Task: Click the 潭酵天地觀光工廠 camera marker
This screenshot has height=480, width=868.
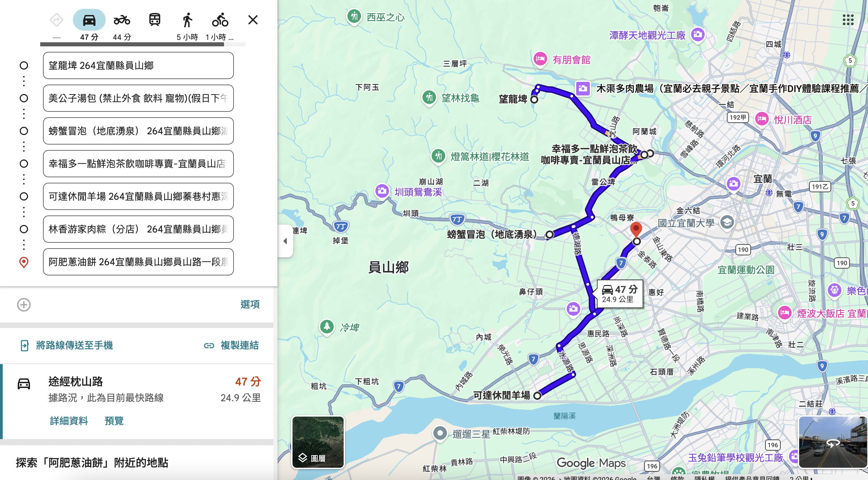Action: pos(698,34)
